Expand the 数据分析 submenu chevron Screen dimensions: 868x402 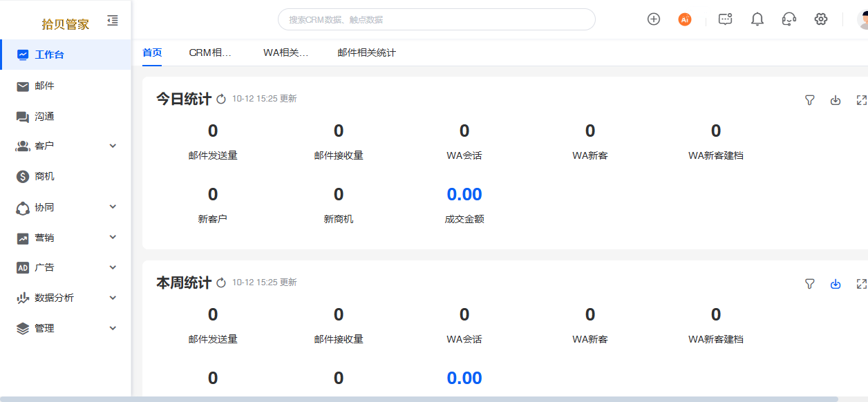(x=113, y=298)
